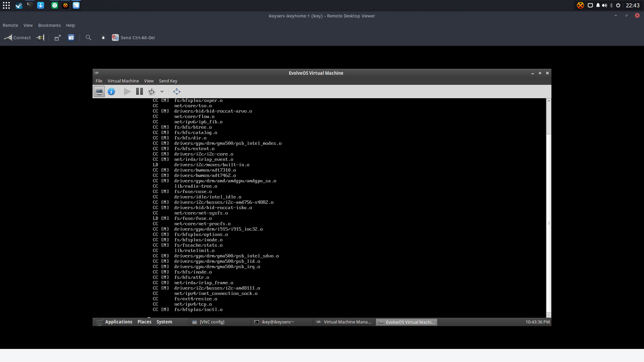
Task: Click the scrollbar down arrow
Action: (549, 315)
